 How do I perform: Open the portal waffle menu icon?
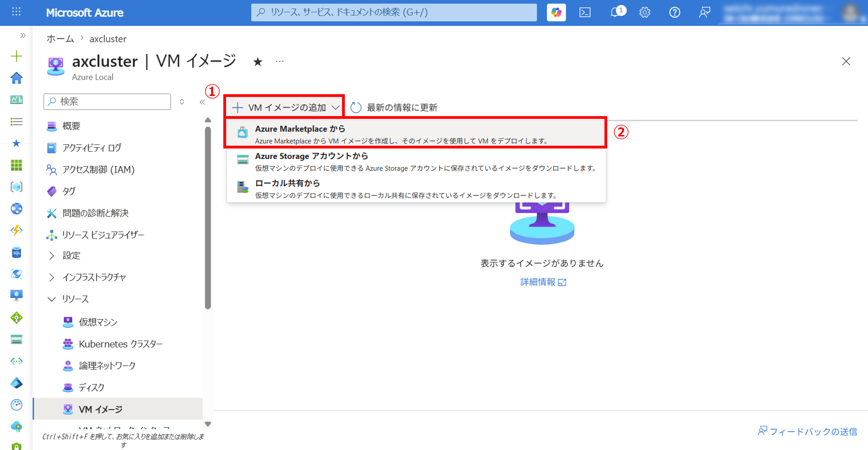click(x=16, y=12)
